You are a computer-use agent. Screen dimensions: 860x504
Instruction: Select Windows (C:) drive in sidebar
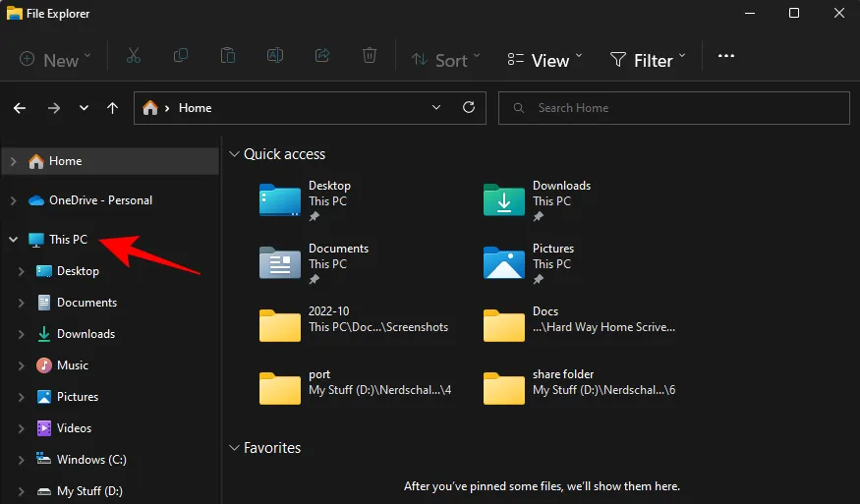pyautogui.click(x=90, y=460)
